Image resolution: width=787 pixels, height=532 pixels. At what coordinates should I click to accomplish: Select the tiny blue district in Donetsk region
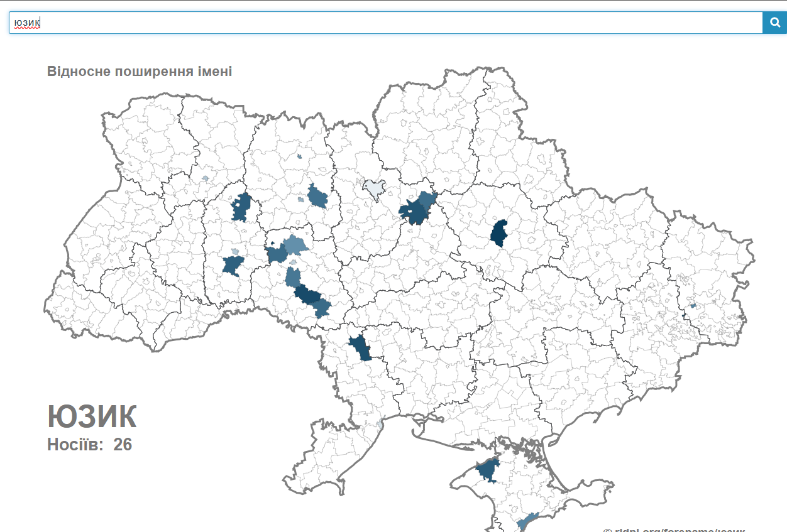693,306
